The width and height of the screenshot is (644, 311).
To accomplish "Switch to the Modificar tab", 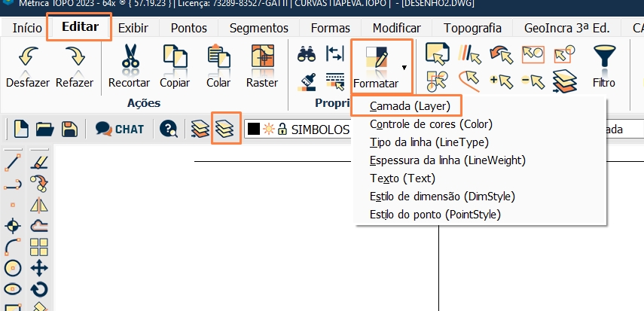I will pyautogui.click(x=396, y=28).
